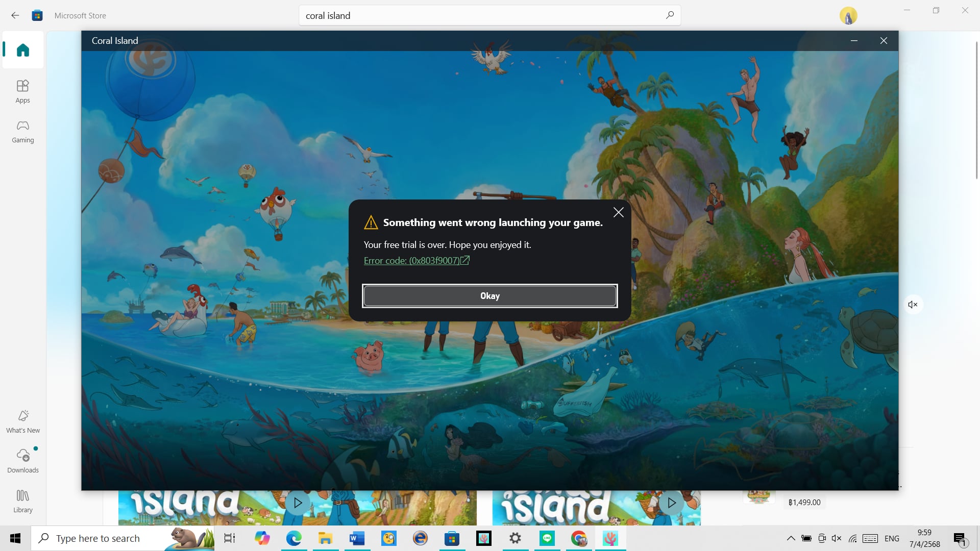Viewport: 980px width, 551px height.
Task: Click the Okay button in error dialog
Action: 489,296
